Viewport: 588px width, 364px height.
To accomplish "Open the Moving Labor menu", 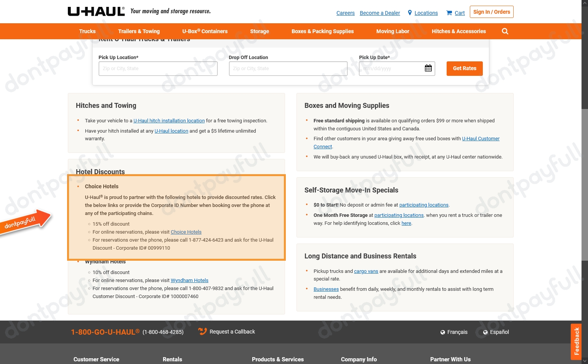I will pyautogui.click(x=393, y=31).
